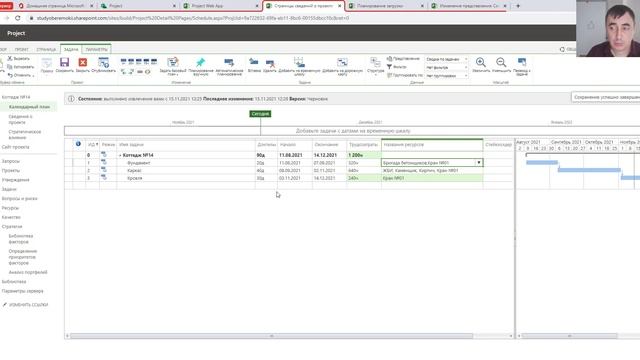
Task: Open the ИД column sort arrow
Action: 97,144
